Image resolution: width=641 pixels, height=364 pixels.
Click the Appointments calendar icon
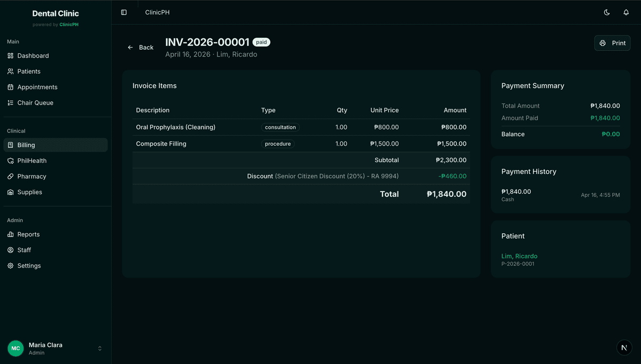[11, 87]
